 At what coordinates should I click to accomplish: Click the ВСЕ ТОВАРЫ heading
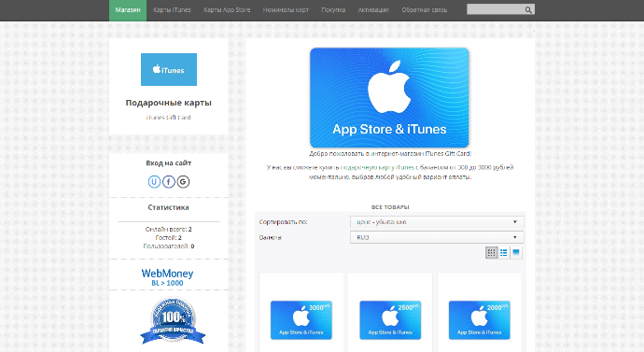point(390,207)
